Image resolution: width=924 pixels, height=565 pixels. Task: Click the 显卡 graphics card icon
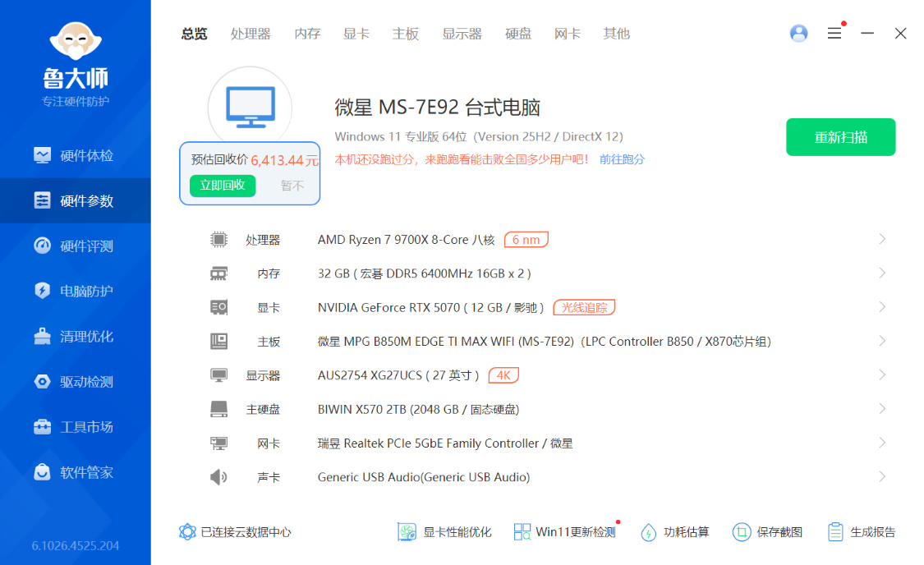218,307
